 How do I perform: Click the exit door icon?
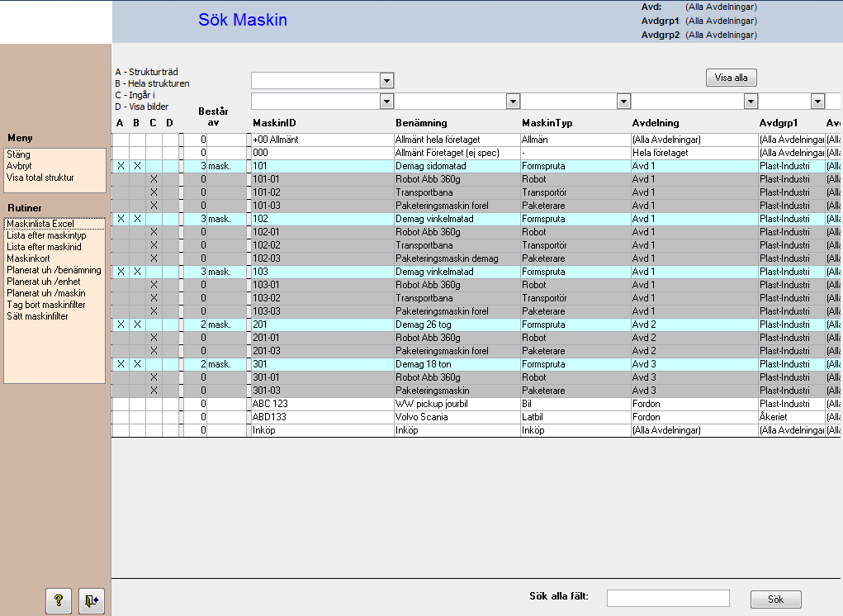(x=92, y=600)
